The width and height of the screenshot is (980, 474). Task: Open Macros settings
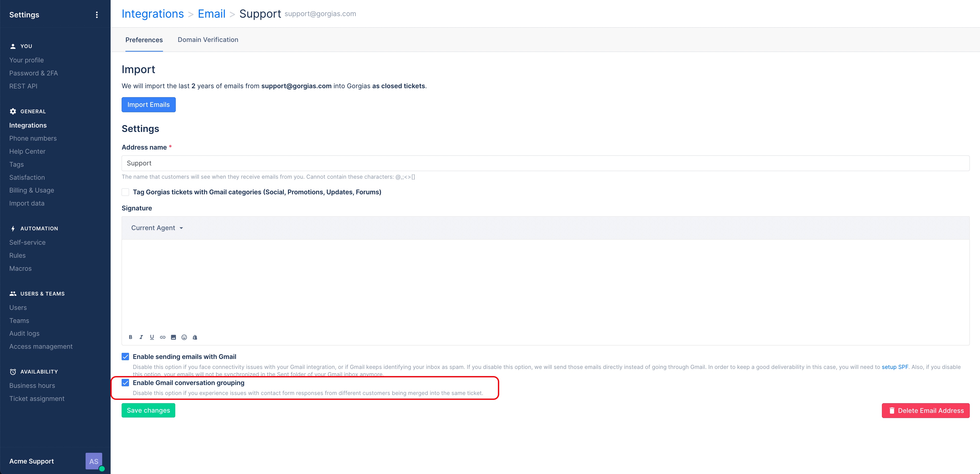(x=20, y=268)
